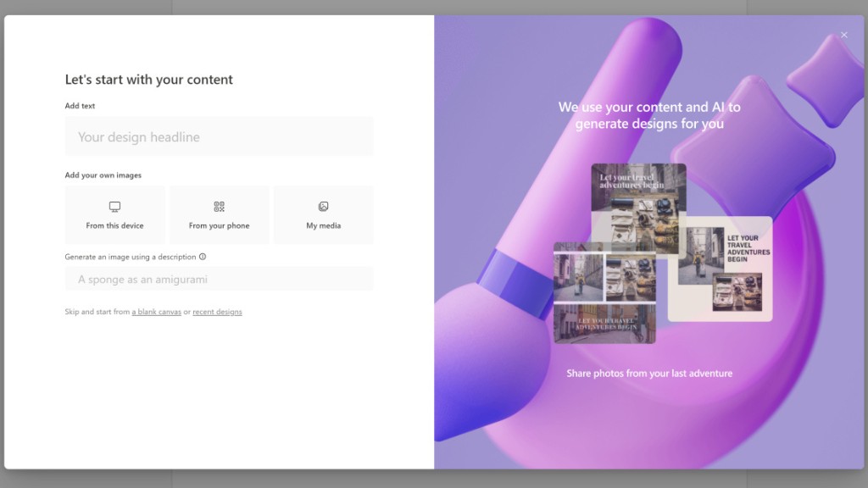Focus the "Your design headline" text field
Image resolution: width=868 pixels, height=488 pixels.
[219, 136]
